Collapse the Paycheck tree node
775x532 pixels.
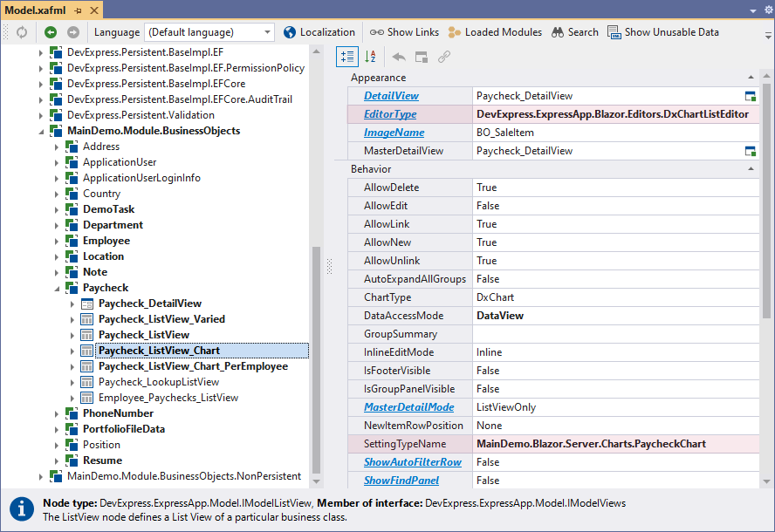coord(57,289)
